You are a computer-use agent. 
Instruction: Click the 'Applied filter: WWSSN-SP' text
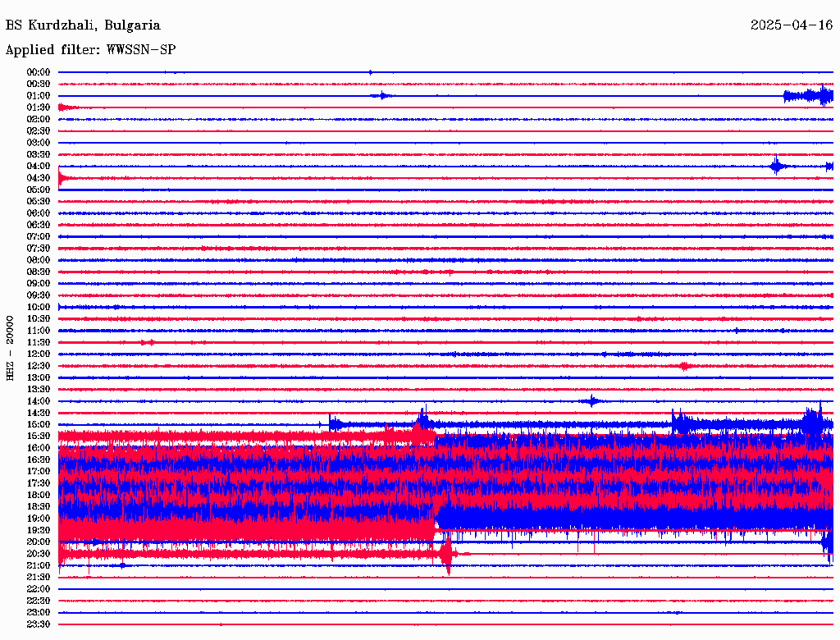tap(90, 49)
